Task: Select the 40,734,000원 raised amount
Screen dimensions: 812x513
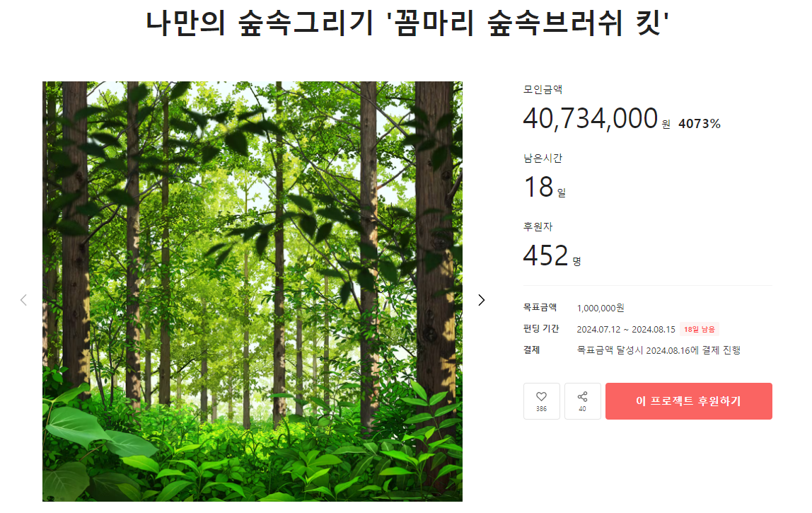Action: pos(596,119)
